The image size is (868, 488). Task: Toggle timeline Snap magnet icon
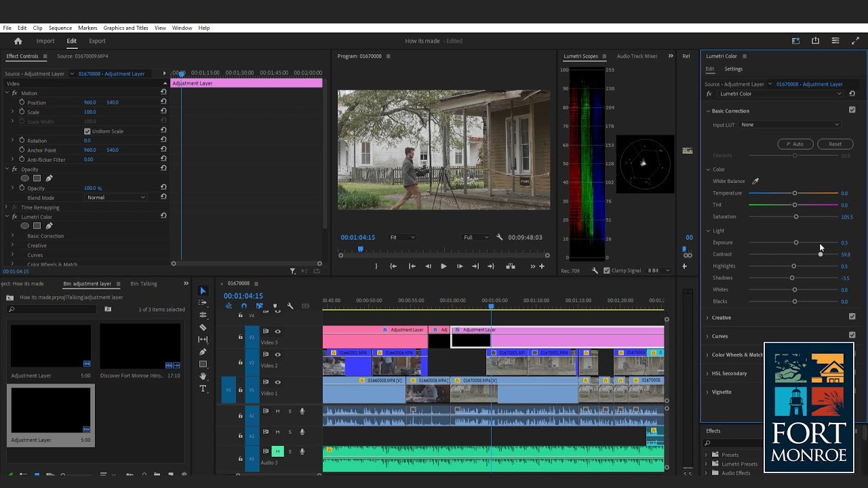(244, 306)
